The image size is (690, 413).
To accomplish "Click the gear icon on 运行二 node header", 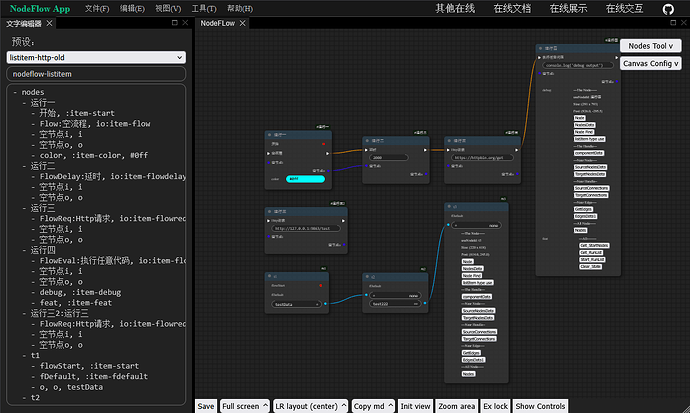I will pos(367,141).
